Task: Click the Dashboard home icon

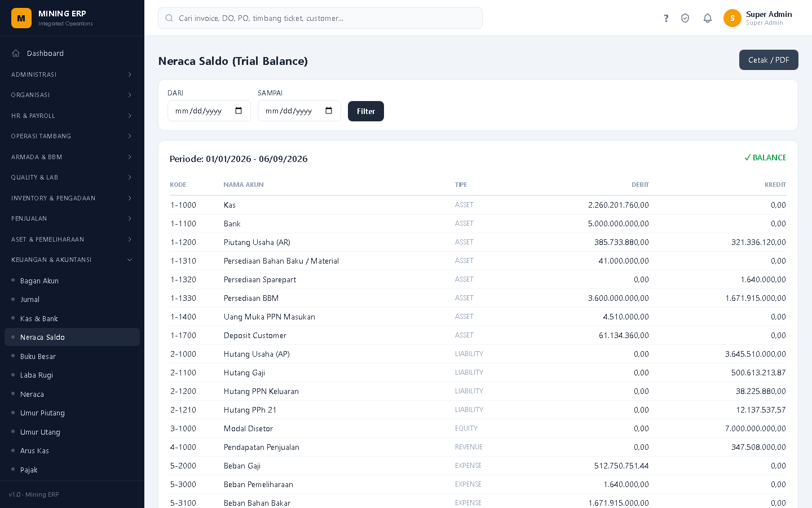Action: (16, 53)
